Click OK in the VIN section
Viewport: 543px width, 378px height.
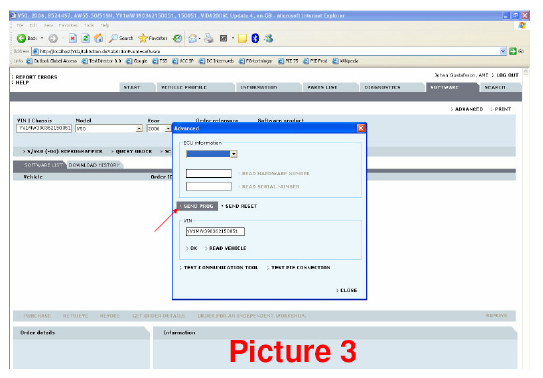(x=194, y=248)
